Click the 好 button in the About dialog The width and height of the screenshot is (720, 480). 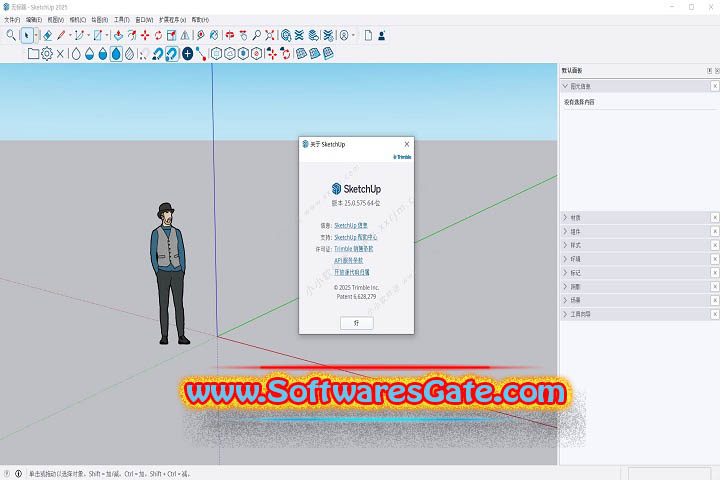(357, 323)
